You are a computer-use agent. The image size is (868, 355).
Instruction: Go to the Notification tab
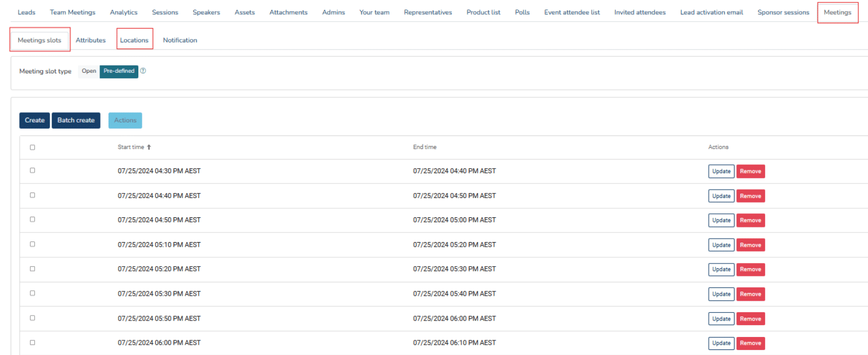(x=180, y=40)
